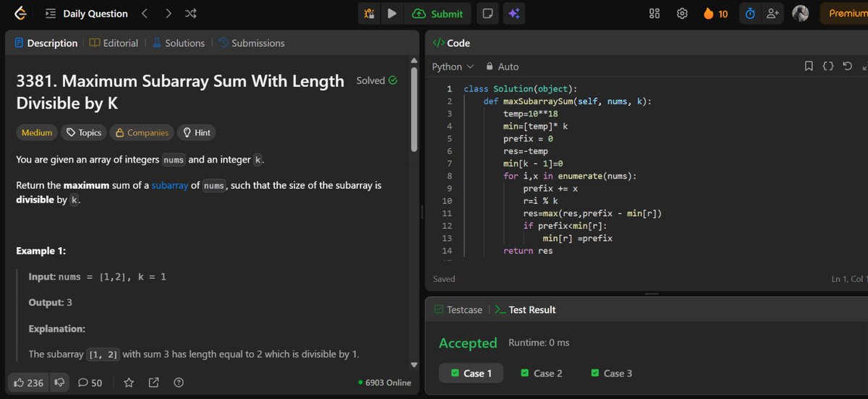The image size is (868, 399).
Task: Switch to the Submissions tab
Action: (252, 43)
